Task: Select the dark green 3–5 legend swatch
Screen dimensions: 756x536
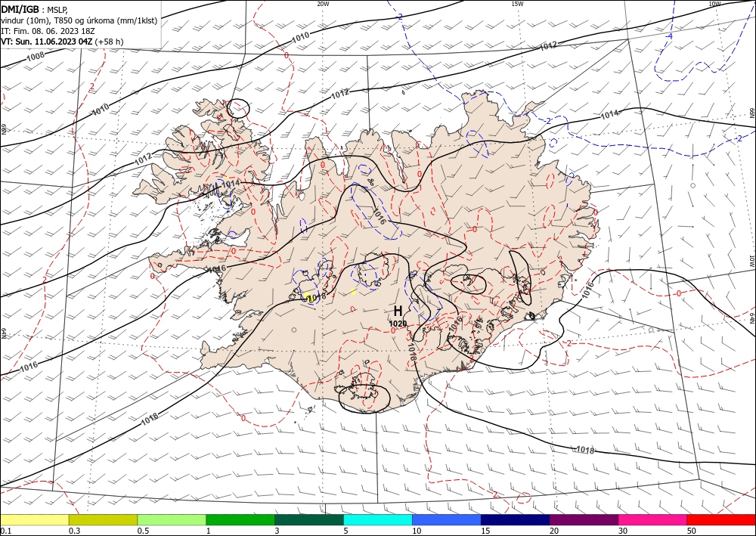Action: pyautogui.click(x=309, y=519)
